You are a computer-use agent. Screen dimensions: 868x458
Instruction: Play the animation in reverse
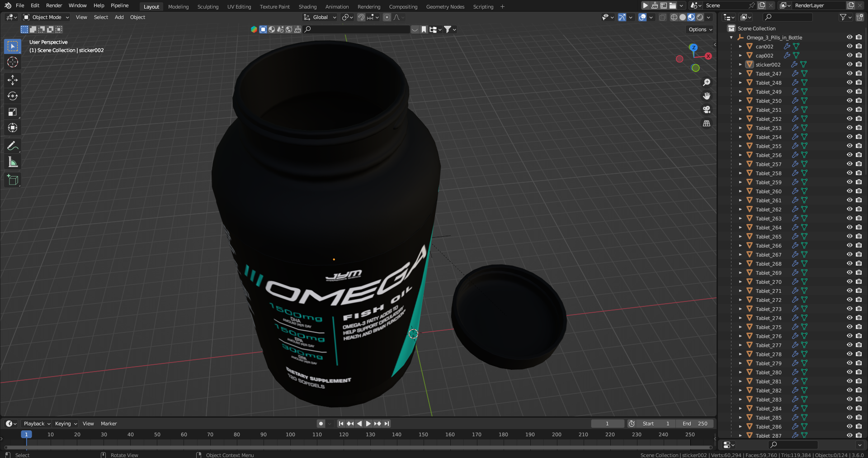[x=359, y=424]
